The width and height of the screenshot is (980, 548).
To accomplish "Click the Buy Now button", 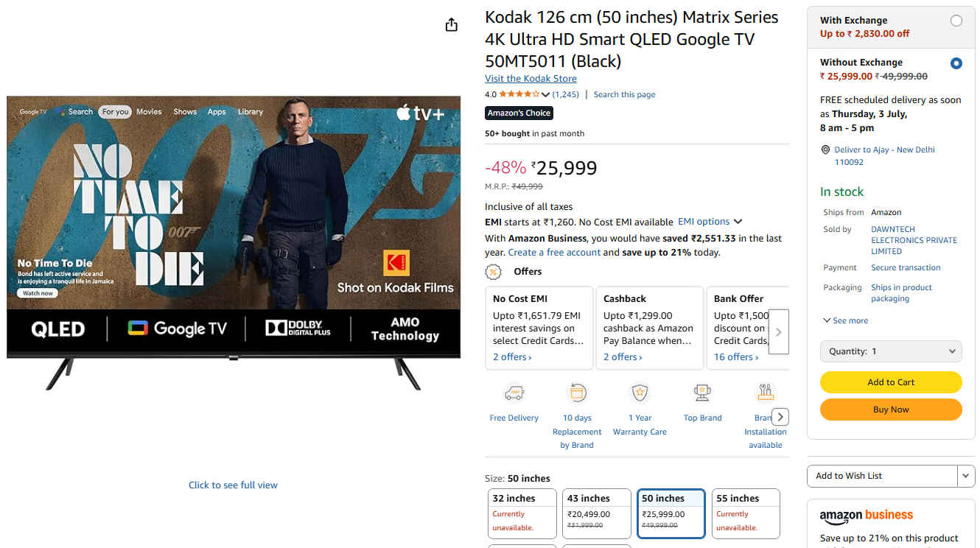I will [891, 410].
